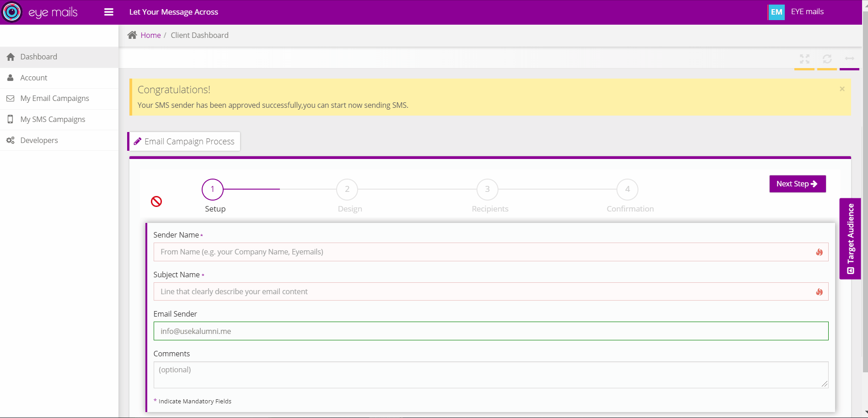Toggle the hamburger sidebar menu

(x=109, y=12)
